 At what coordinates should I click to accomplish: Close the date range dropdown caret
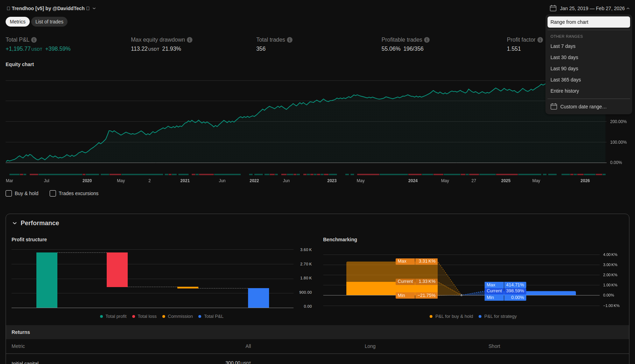tap(628, 8)
